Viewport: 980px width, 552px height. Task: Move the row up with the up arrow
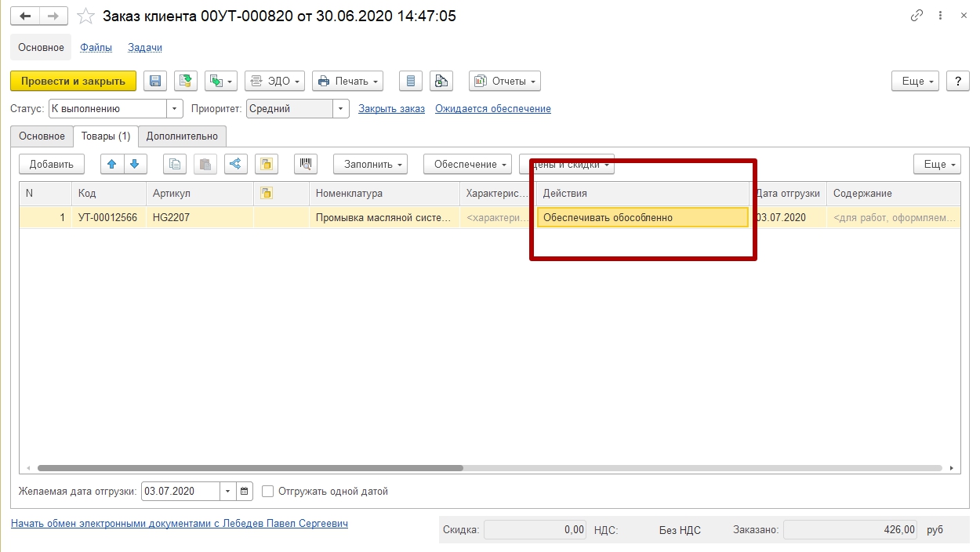(x=113, y=164)
